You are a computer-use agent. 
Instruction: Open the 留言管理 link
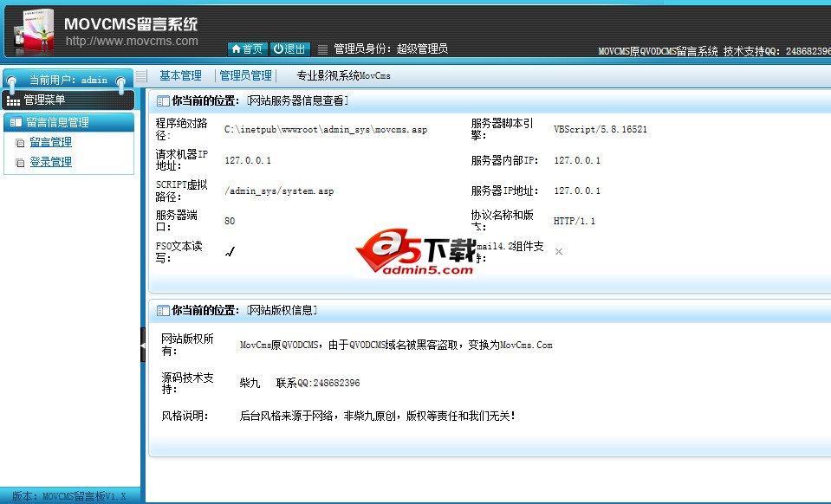pyautogui.click(x=50, y=142)
